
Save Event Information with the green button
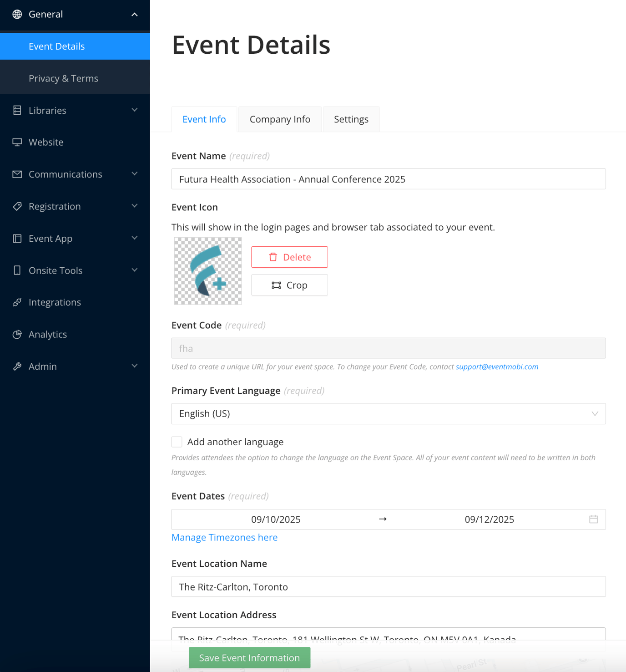tap(250, 658)
